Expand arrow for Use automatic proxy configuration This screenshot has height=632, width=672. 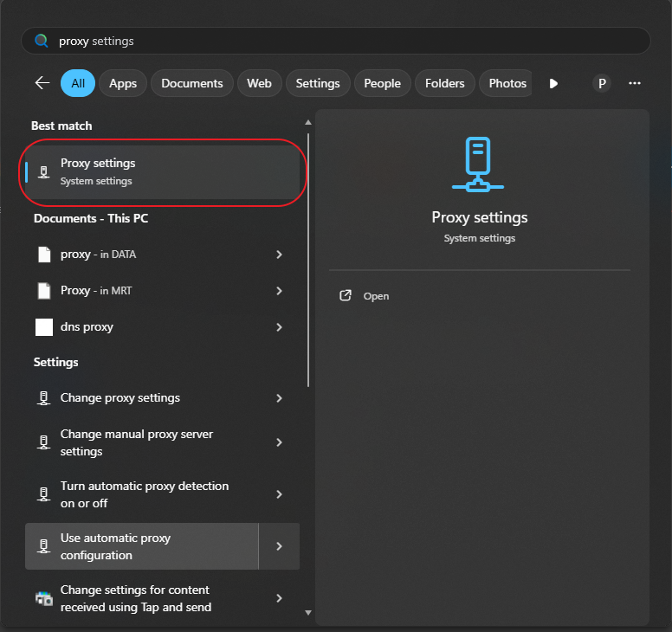(279, 546)
